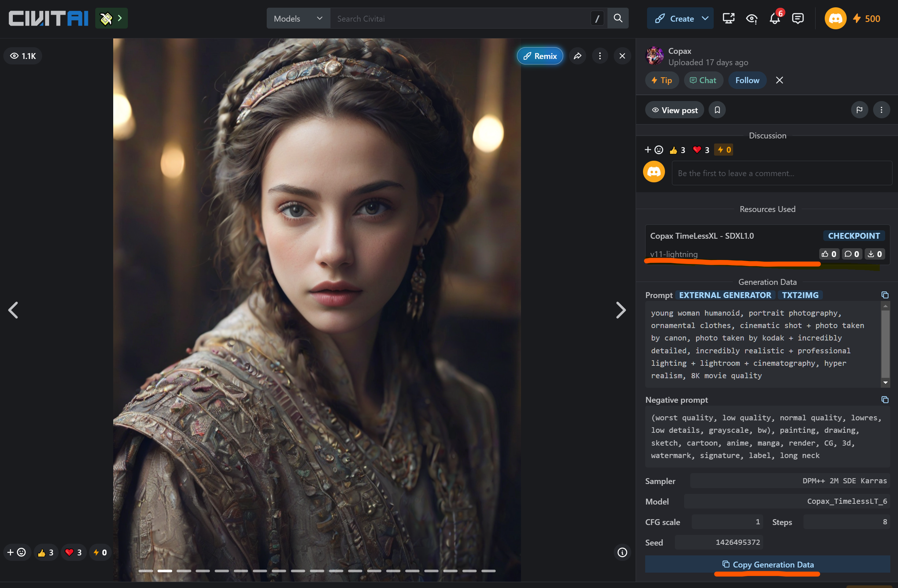Click the share arrow icon on image
The height and width of the screenshot is (588, 898).
point(578,56)
